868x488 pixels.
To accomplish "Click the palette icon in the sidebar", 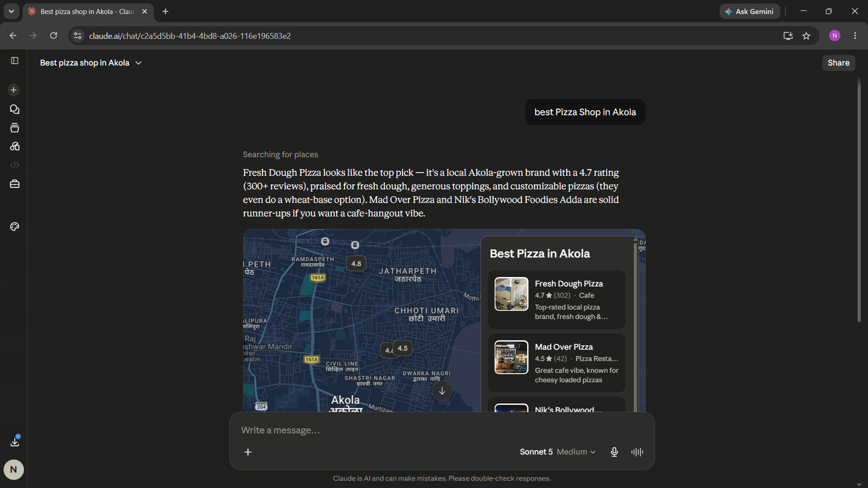I will (x=15, y=227).
